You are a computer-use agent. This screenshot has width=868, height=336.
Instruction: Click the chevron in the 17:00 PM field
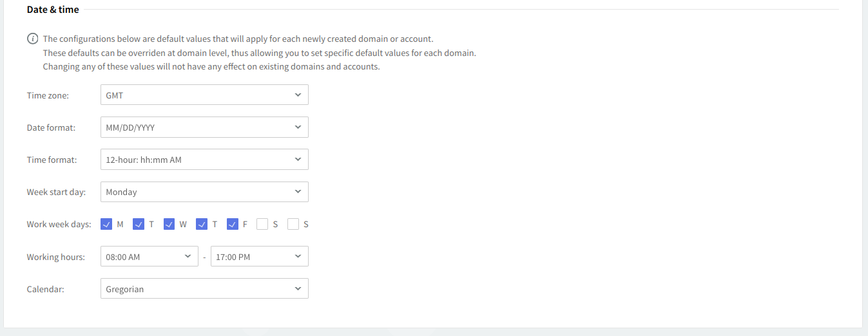point(298,257)
